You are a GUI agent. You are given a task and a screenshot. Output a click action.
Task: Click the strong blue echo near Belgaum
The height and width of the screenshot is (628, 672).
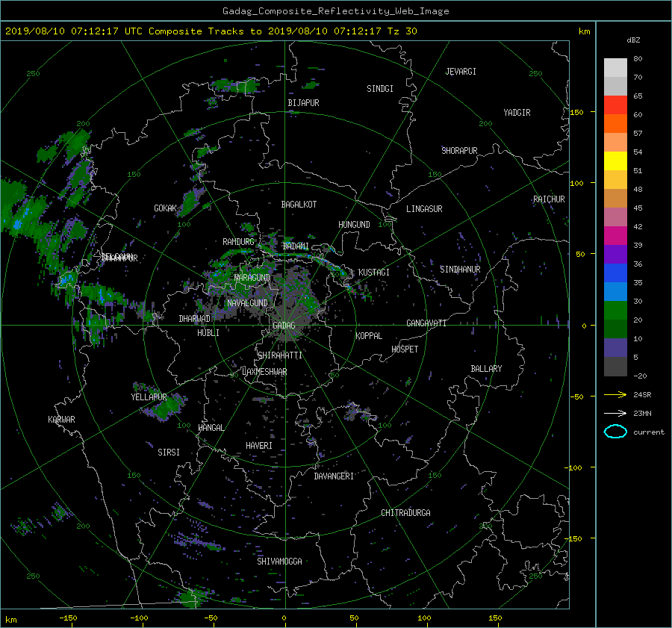coord(66,281)
